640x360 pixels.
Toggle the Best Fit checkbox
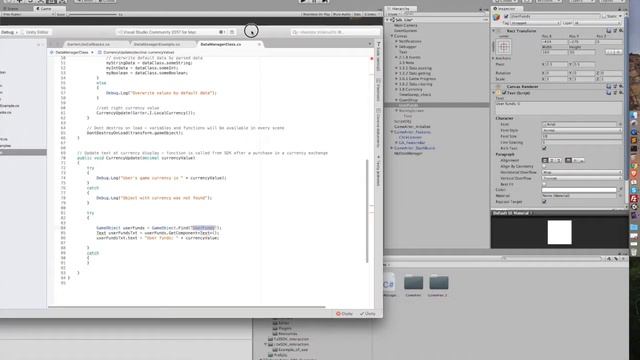click(544, 184)
